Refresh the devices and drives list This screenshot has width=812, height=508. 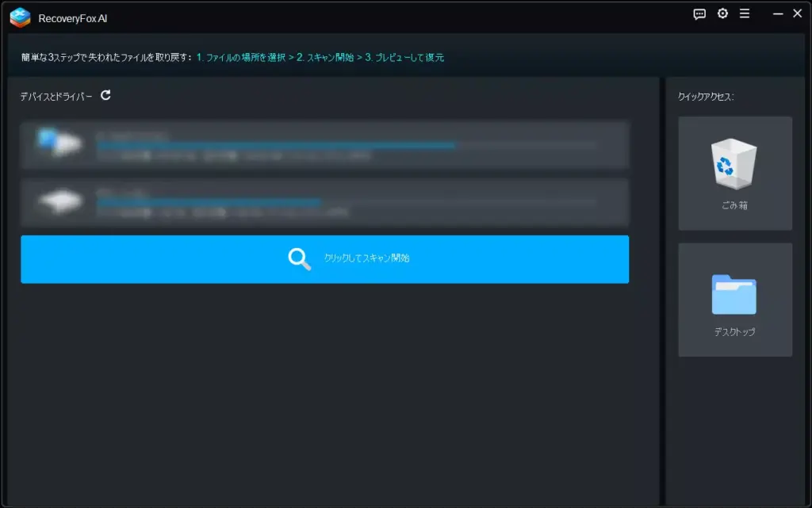pos(105,95)
